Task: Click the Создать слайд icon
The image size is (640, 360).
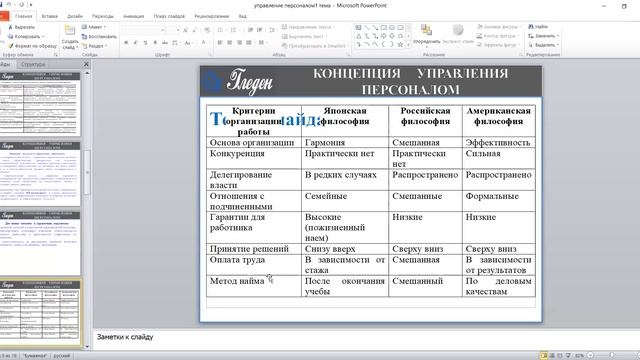Action: click(x=70, y=31)
